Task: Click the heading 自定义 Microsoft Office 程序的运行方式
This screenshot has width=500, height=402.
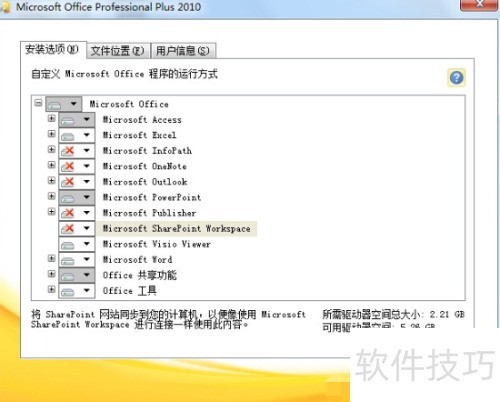Action: coord(125,74)
